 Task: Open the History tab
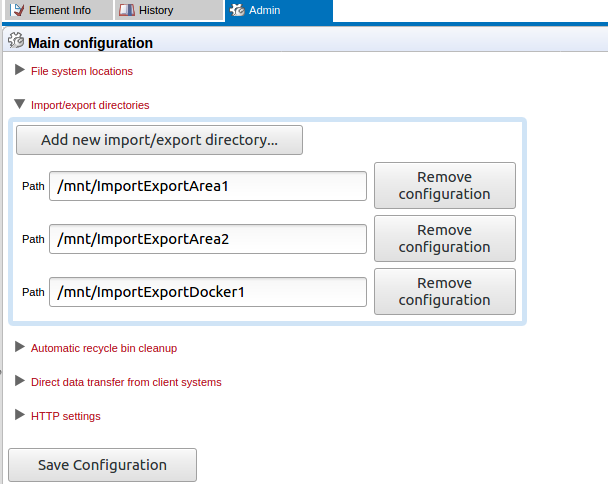(x=169, y=10)
